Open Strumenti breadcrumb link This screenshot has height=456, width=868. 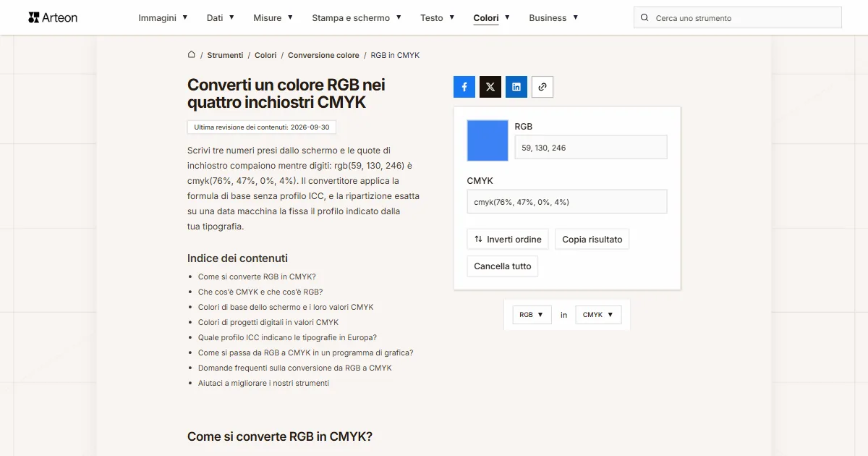tap(225, 55)
